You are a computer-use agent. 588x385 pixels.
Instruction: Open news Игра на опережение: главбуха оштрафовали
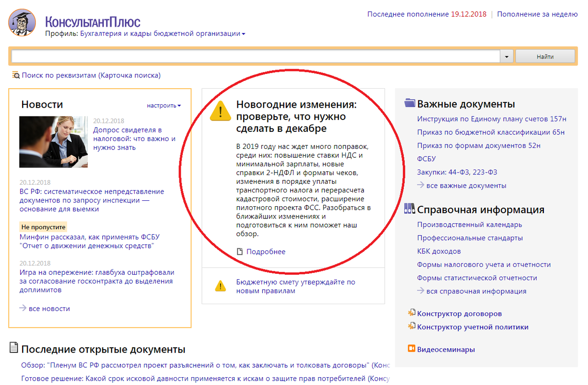pos(97,281)
